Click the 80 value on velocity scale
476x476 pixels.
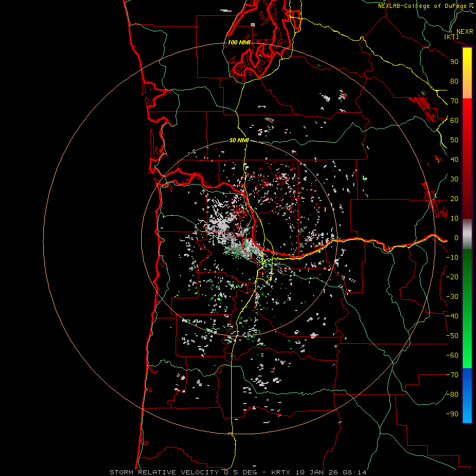(x=454, y=81)
